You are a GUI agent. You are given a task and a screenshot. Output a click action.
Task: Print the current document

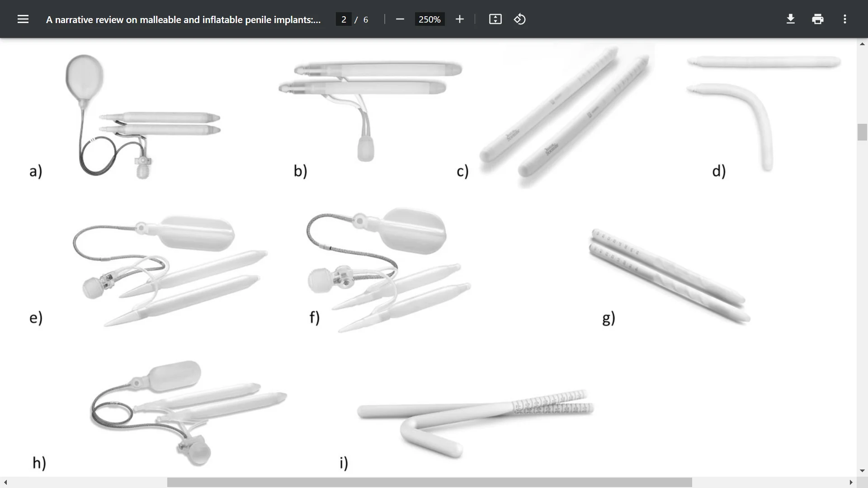[x=817, y=19]
